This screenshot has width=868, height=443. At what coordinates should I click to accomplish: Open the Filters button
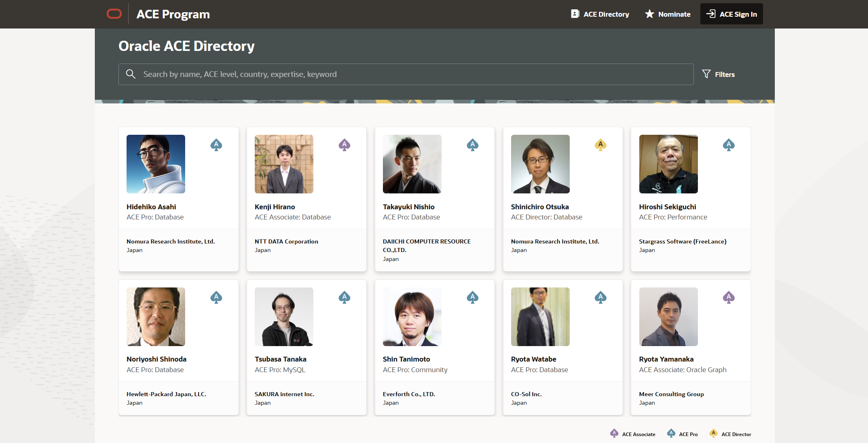[719, 74]
